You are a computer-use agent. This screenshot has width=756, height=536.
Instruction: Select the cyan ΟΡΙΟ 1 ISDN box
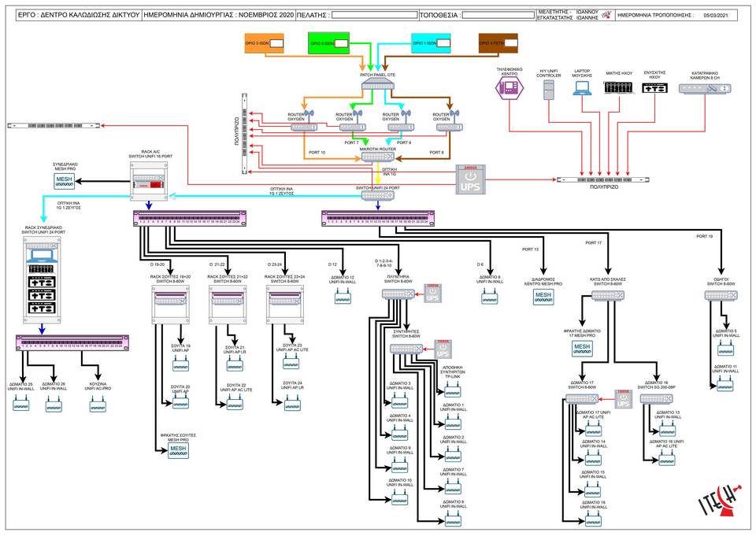(432, 44)
